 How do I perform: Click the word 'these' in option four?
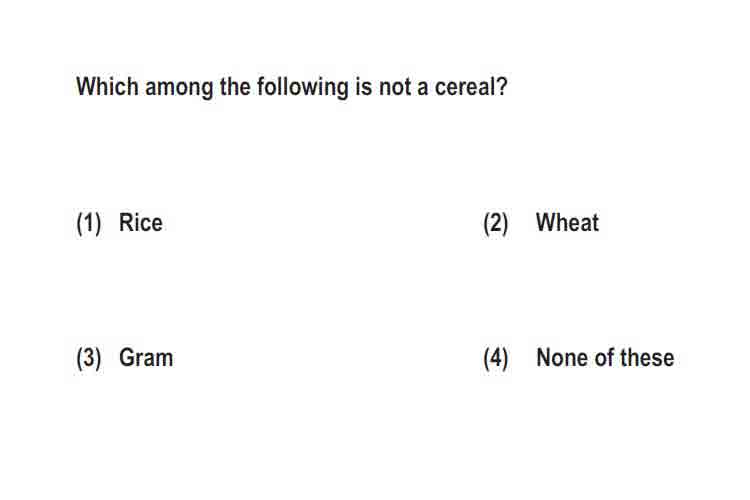(x=647, y=358)
